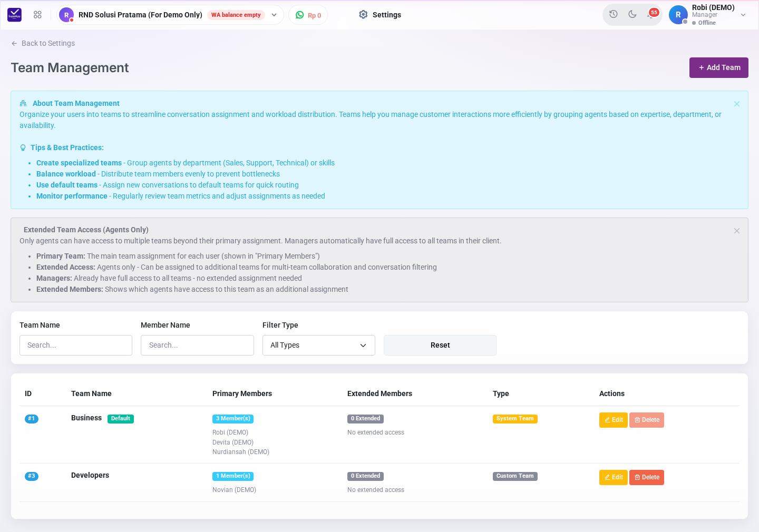This screenshot has height=532, width=759.
Task: Dismiss the Extended Team Access notice
Action: [x=737, y=231]
